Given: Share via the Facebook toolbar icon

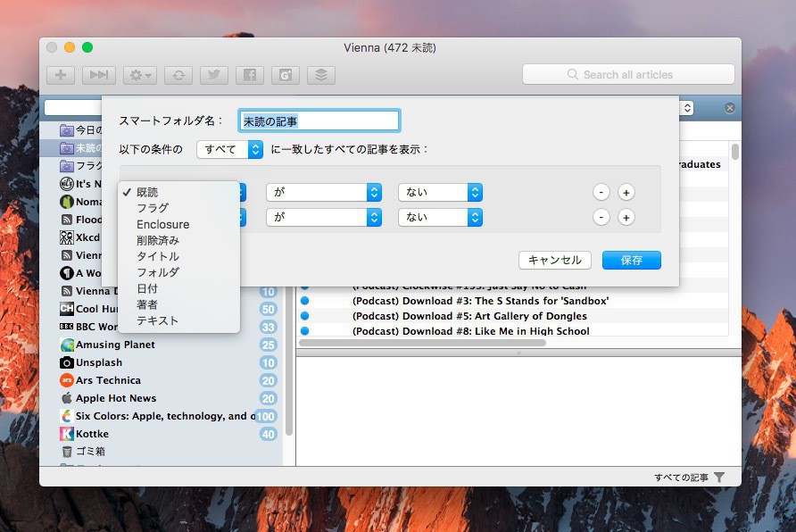Looking at the screenshot, I should (250, 75).
